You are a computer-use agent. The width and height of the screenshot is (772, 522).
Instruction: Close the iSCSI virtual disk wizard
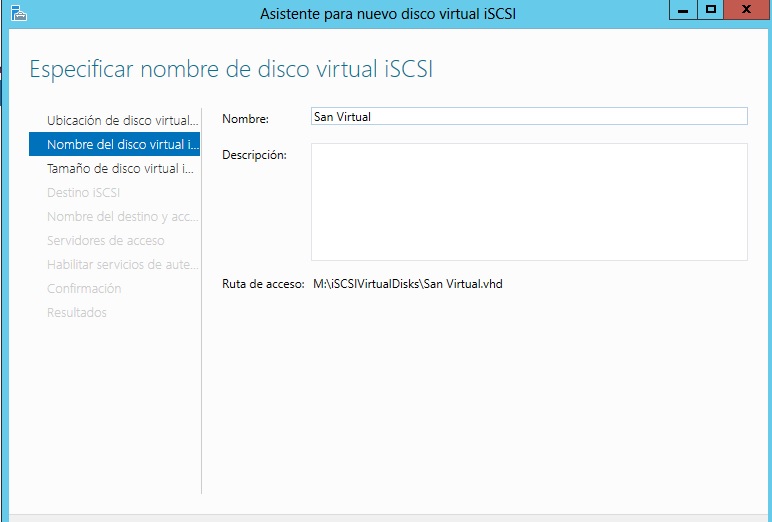[746, 10]
